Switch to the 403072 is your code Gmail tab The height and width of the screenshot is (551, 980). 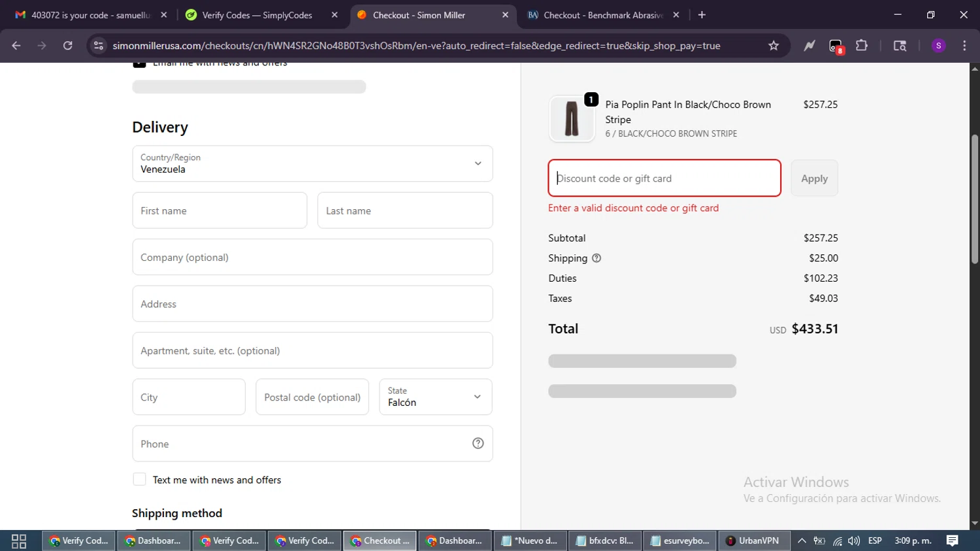(x=90, y=15)
